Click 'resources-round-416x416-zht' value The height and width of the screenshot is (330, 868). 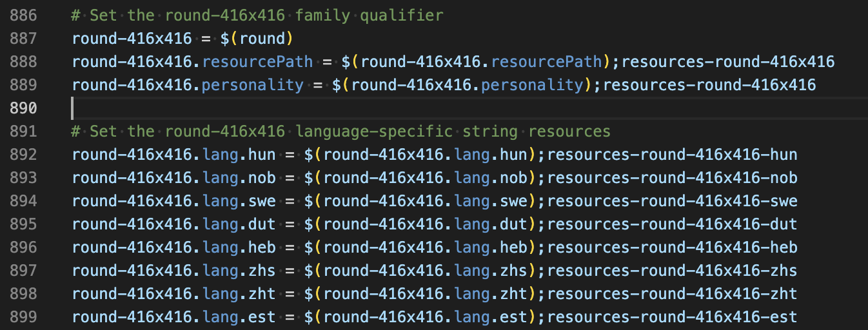pyautogui.click(x=672, y=294)
